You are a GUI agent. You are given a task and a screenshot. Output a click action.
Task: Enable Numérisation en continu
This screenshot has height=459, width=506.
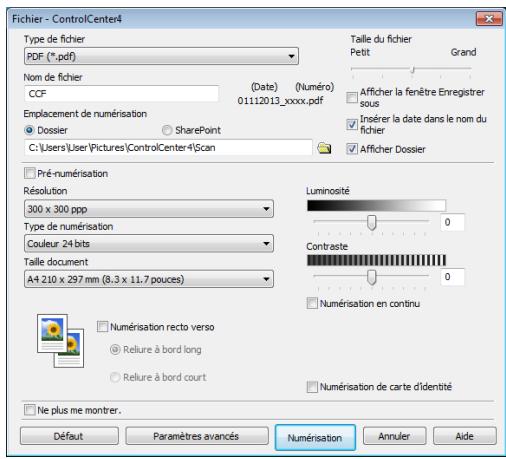(312, 303)
